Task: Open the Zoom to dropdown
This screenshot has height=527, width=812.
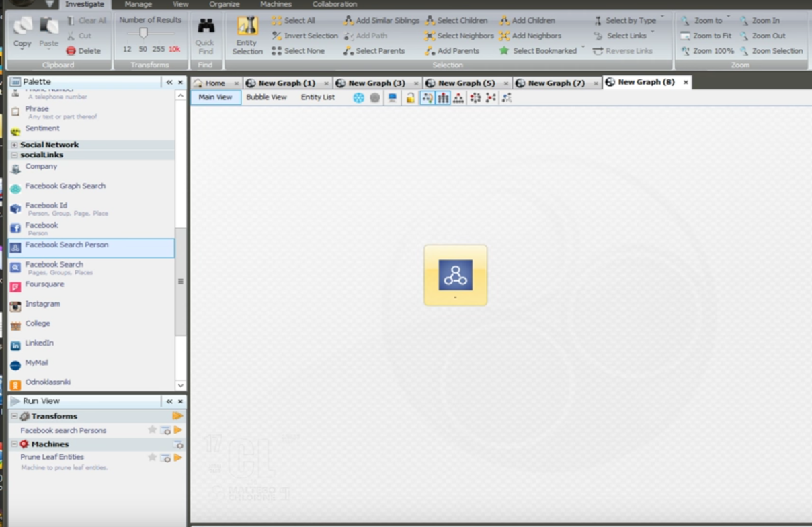Action: point(705,21)
